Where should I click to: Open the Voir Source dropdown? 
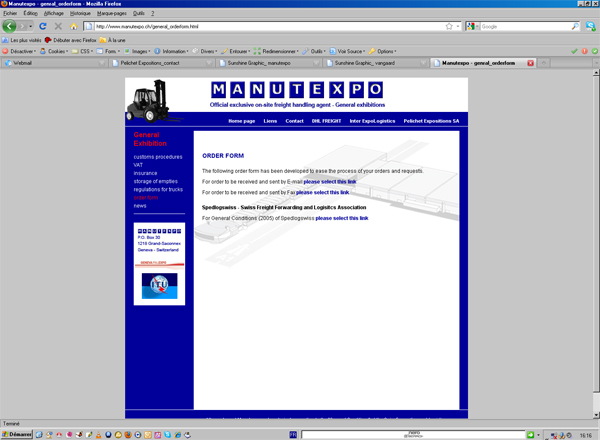347,51
